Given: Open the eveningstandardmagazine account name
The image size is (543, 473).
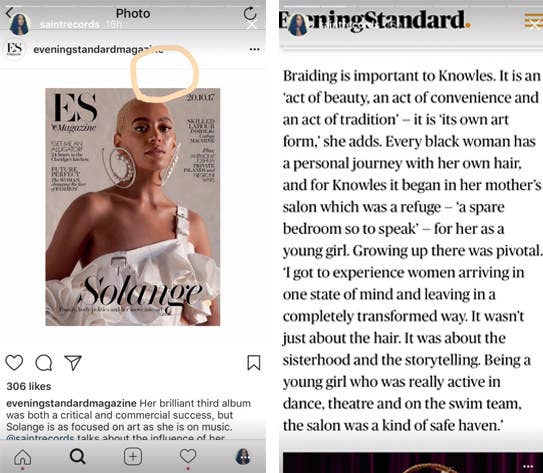Looking at the screenshot, I should point(98,50).
